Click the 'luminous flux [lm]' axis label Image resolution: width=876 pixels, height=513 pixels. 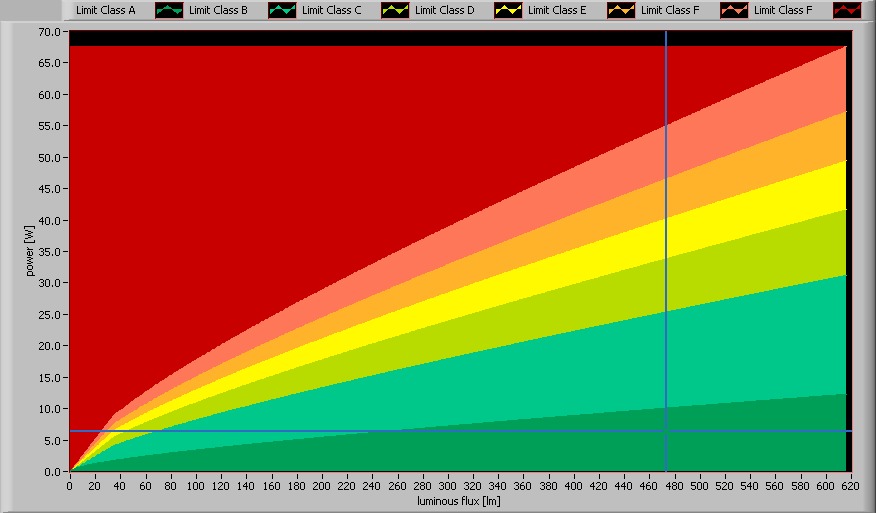457,500
